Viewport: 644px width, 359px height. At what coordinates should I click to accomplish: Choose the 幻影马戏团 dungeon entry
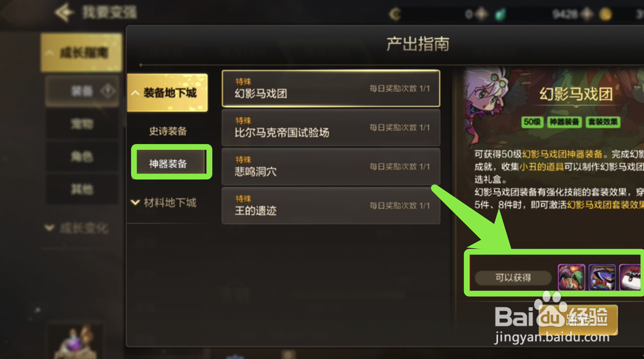click(331, 88)
